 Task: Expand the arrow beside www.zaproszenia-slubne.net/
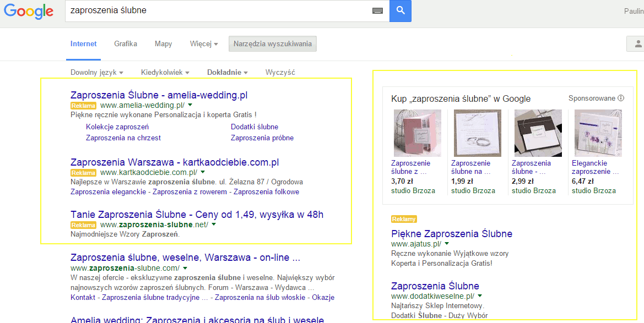tap(214, 225)
